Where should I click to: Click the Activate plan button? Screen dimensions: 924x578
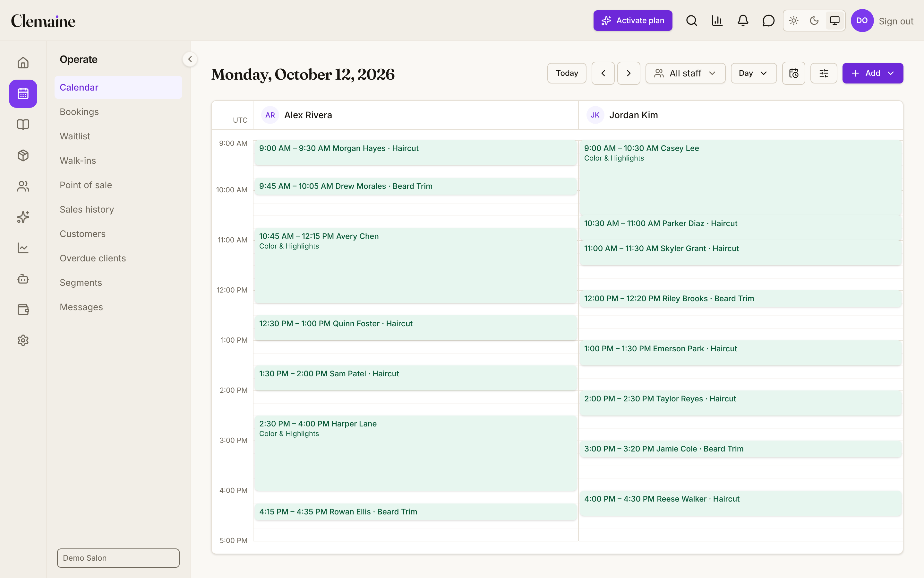(x=633, y=21)
